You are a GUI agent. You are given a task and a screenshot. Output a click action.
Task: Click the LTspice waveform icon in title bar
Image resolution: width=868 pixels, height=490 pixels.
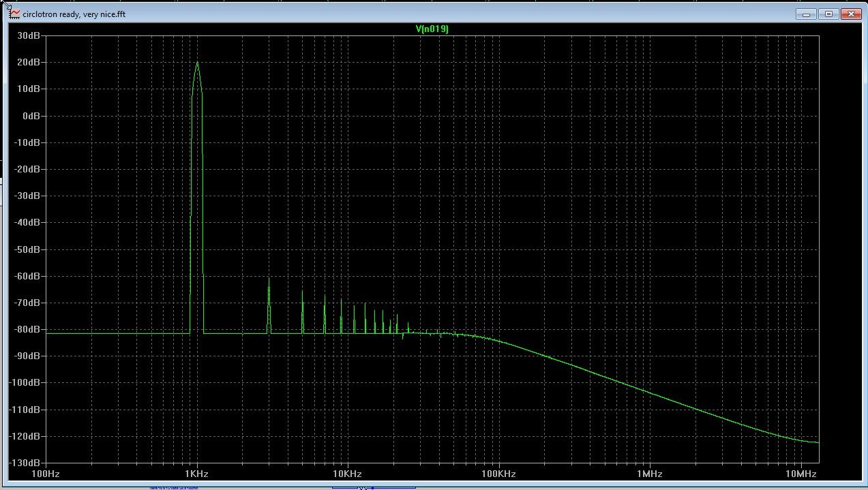coord(14,14)
